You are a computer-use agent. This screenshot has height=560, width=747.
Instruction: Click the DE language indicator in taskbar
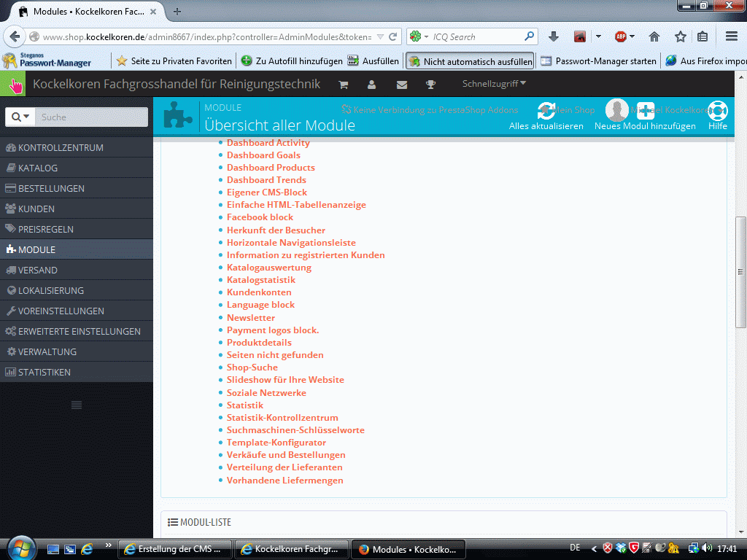pos(575,548)
